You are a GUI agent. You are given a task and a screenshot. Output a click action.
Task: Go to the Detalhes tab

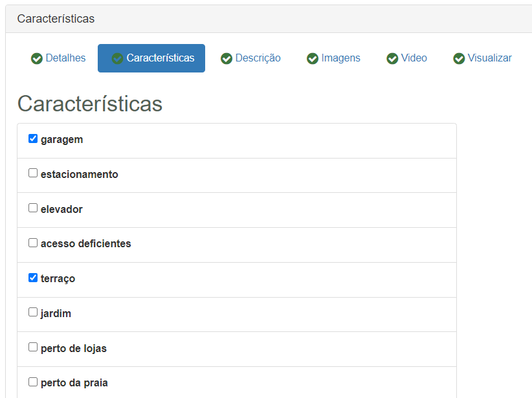pyautogui.click(x=65, y=58)
